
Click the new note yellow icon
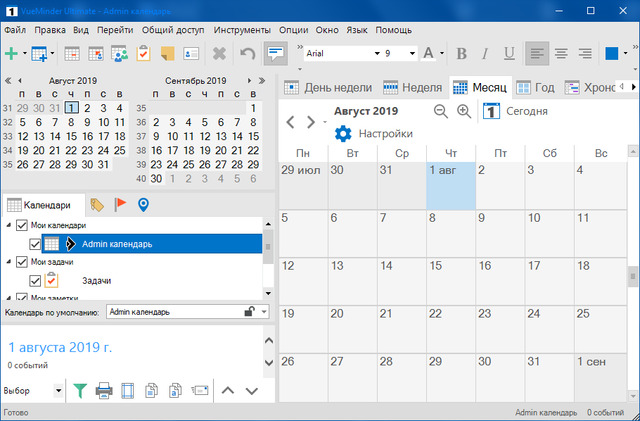pyautogui.click(x=167, y=53)
